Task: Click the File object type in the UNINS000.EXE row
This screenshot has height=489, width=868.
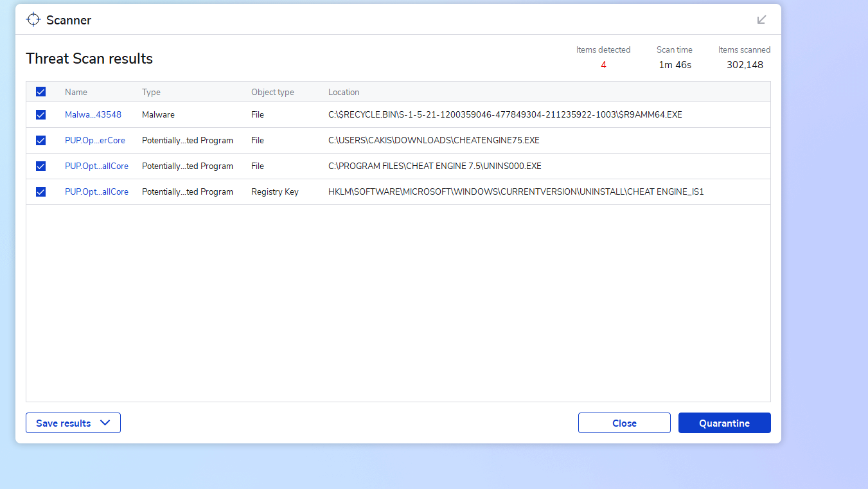Action: click(258, 166)
